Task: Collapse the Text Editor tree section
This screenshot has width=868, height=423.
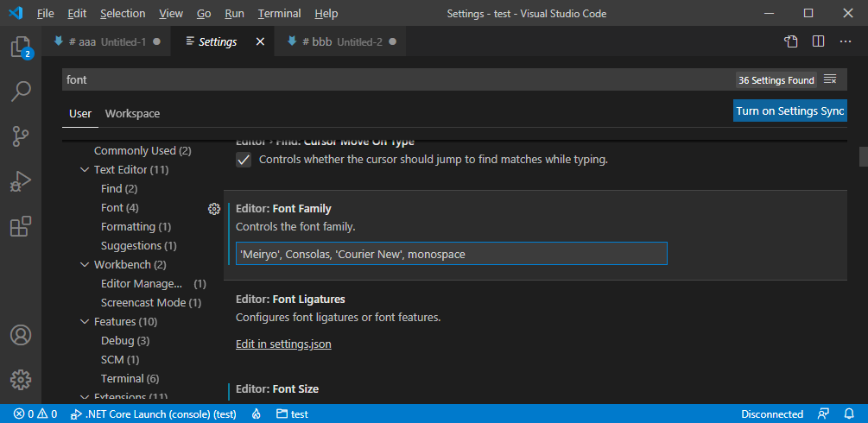Action: click(85, 170)
